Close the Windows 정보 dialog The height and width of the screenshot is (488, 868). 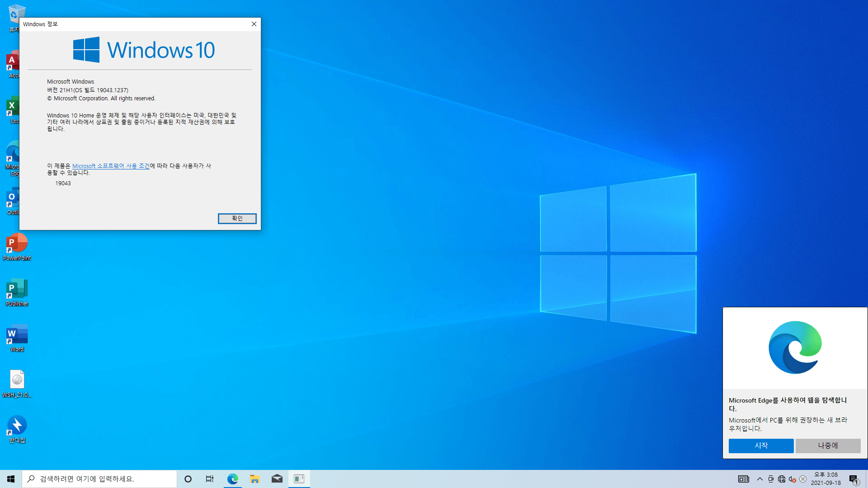[x=254, y=24]
